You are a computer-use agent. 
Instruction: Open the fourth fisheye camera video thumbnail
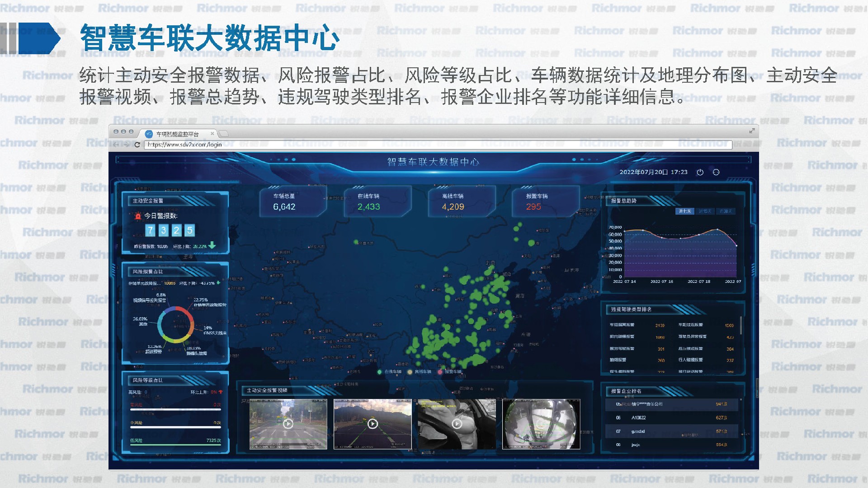541,423
